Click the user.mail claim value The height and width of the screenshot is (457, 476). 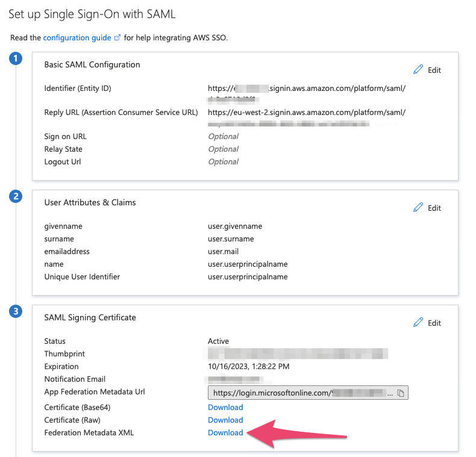point(224,252)
